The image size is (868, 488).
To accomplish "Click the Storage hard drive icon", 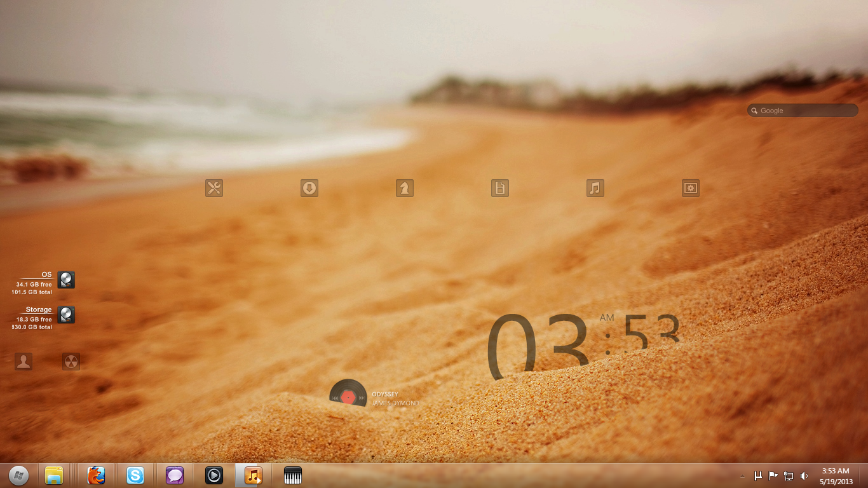I will [66, 315].
